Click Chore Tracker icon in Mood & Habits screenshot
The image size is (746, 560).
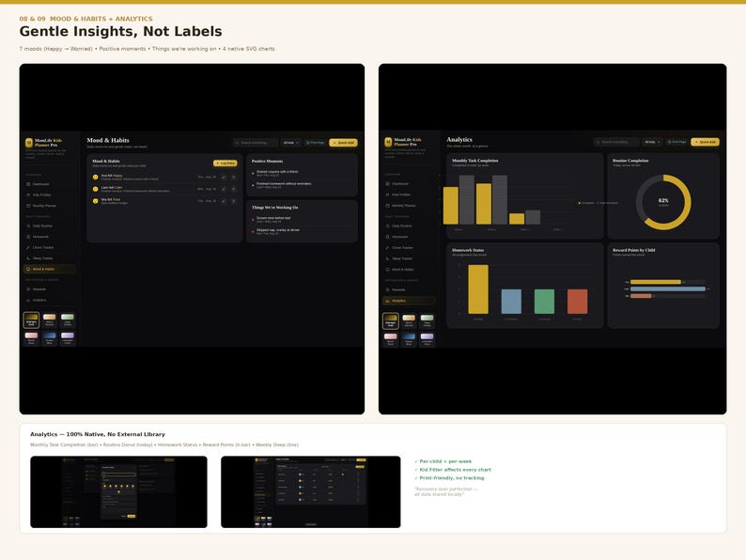pos(28,247)
